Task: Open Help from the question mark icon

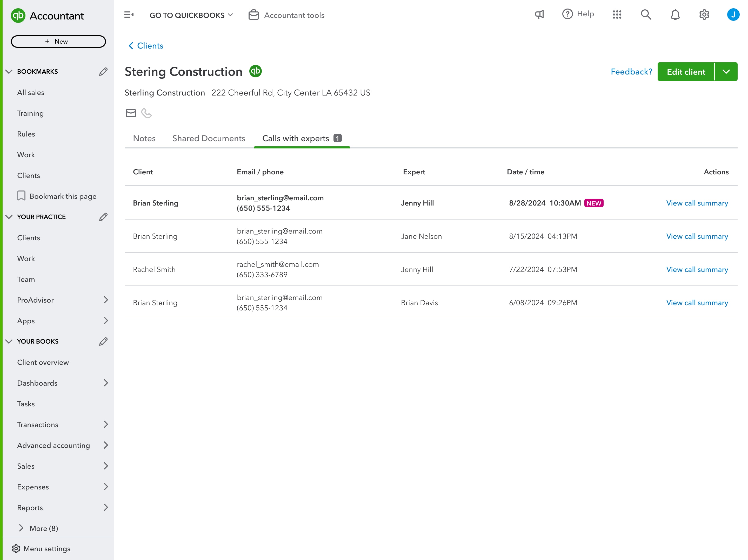Action: click(x=567, y=14)
